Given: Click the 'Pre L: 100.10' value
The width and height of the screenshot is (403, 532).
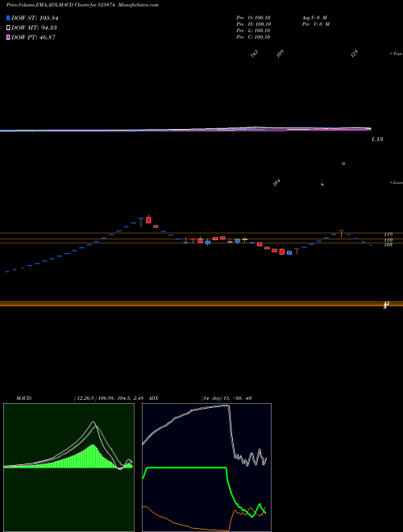Looking at the screenshot, I should tap(253, 31).
